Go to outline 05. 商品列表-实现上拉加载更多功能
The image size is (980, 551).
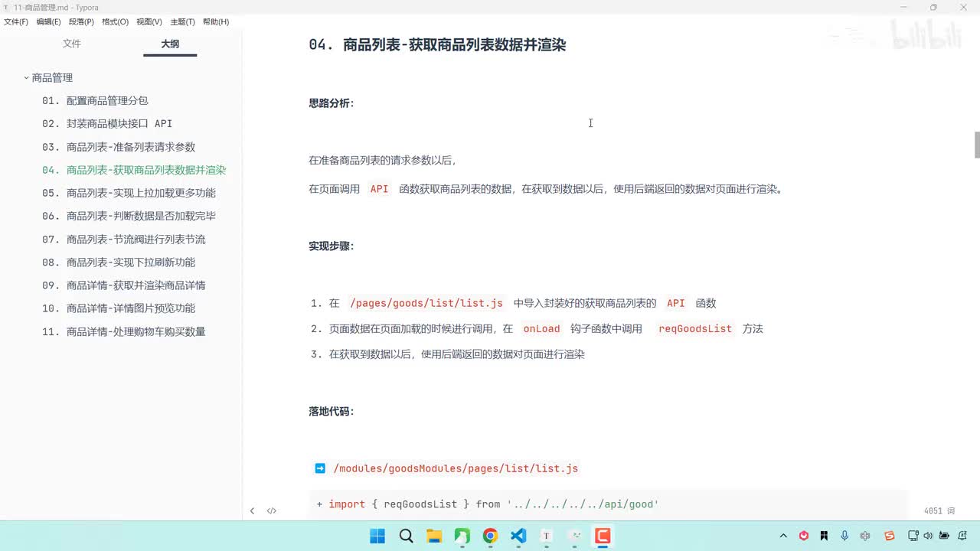tap(129, 193)
